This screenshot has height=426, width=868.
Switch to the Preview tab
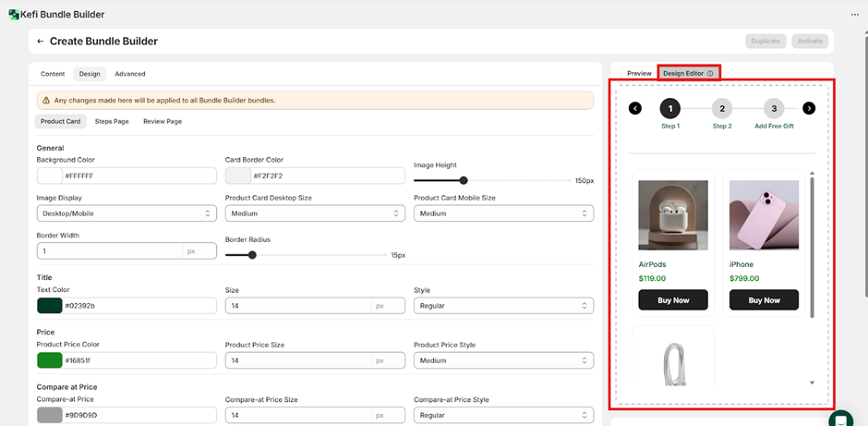click(639, 73)
